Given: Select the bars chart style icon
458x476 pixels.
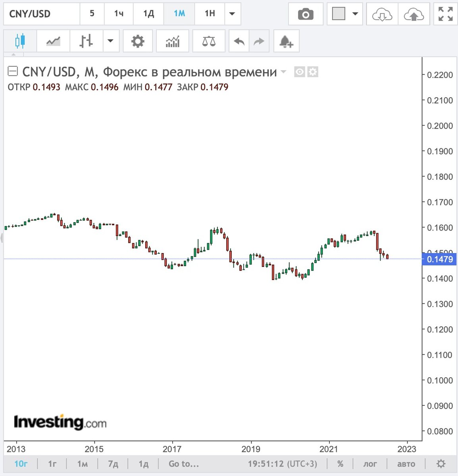Looking at the screenshot, I should point(86,41).
